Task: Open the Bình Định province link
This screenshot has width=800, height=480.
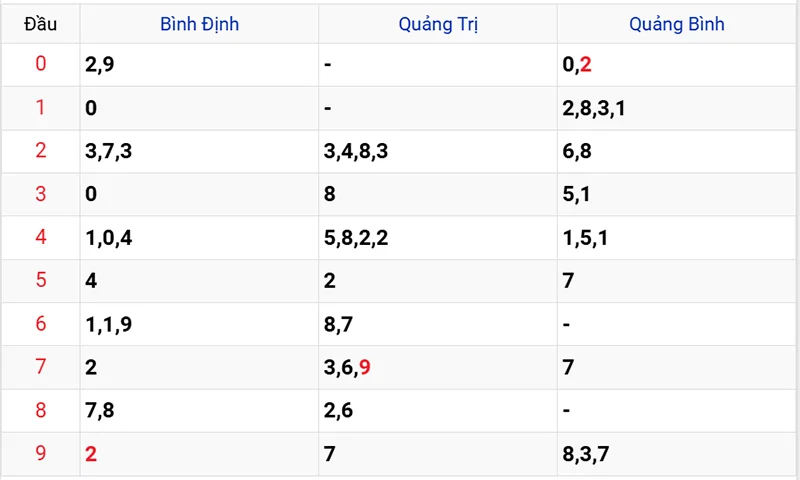Action: [199, 24]
